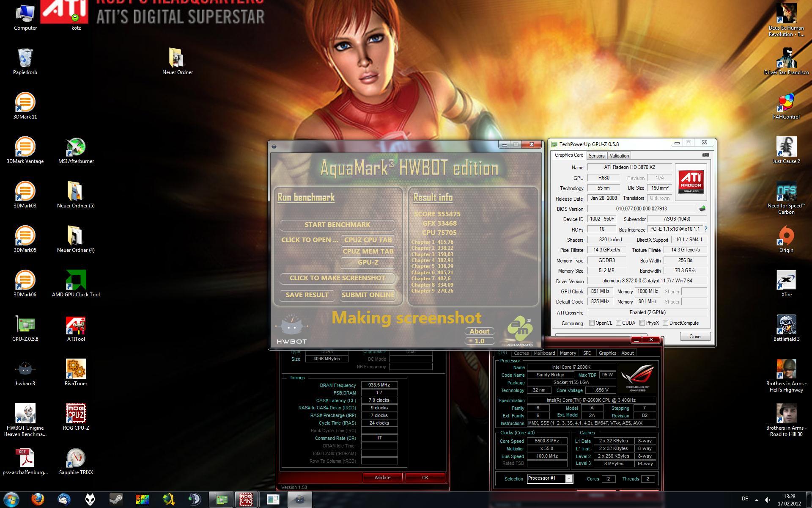This screenshot has height=508, width=812.
Task: Open 3DMark06 shortcut icon
Action: 25,284
